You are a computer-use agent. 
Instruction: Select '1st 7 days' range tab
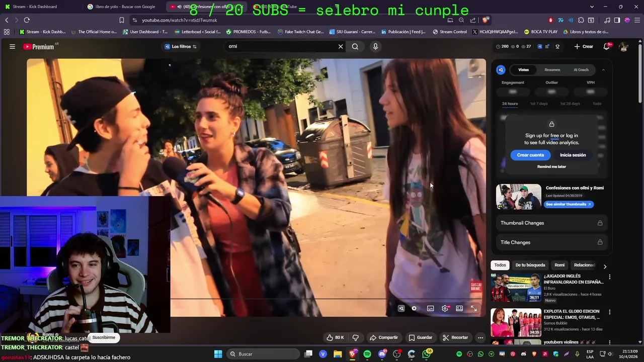pyautogui.click(x=539, y=104)
